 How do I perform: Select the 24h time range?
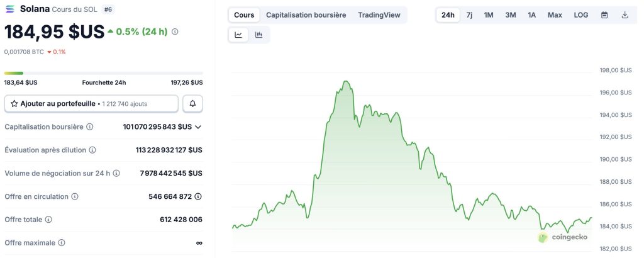448,15
